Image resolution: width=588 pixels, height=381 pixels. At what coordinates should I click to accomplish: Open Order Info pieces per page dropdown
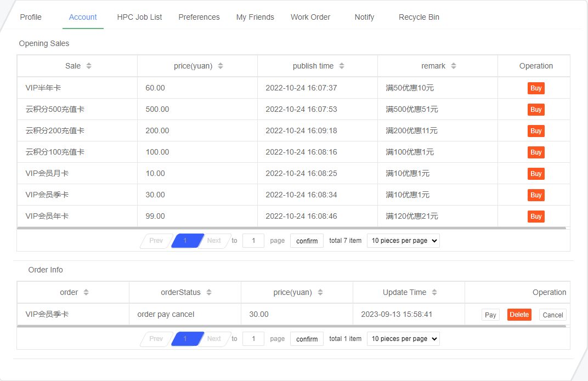point(403,339)
